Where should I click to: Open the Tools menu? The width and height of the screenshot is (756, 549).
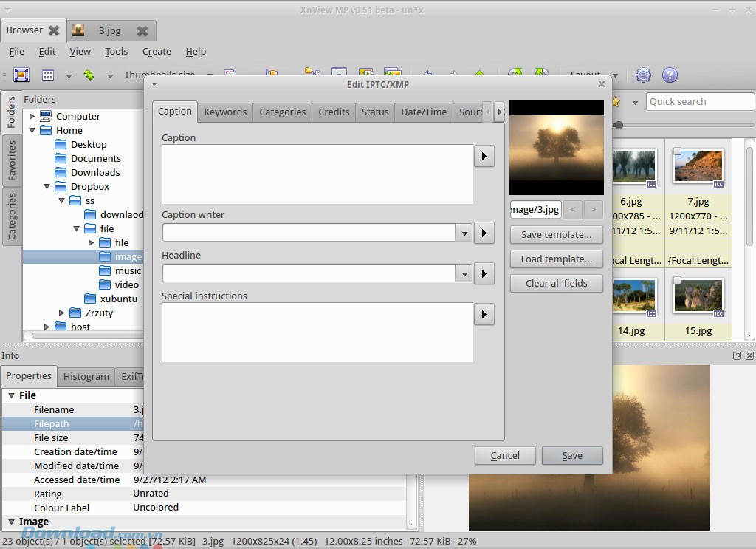[x=116, y=52]
